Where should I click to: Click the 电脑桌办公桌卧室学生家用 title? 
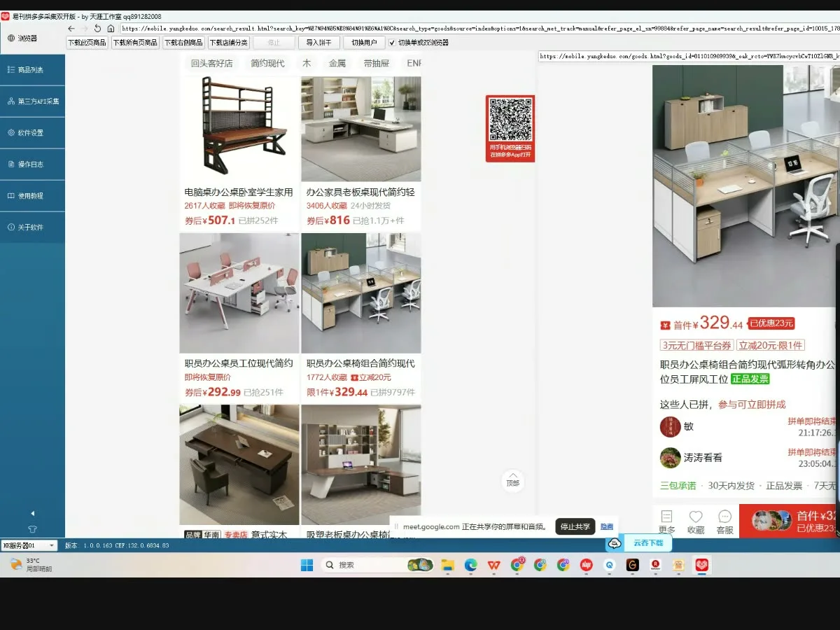239,192
